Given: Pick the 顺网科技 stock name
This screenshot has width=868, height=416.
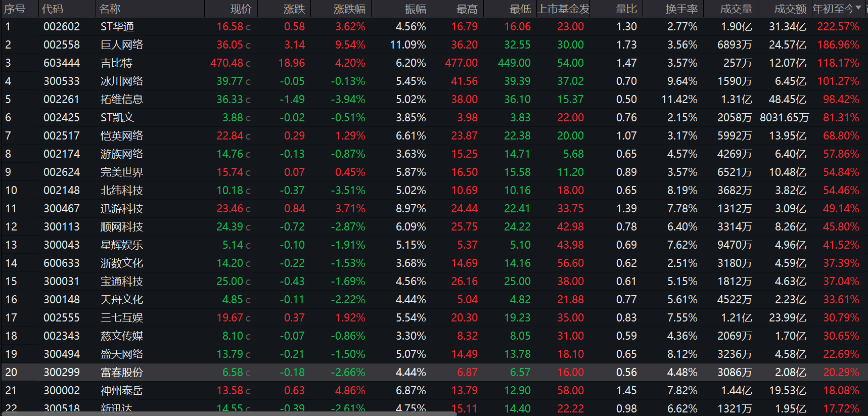Looking at the screenshot, I should pos(122,226).
